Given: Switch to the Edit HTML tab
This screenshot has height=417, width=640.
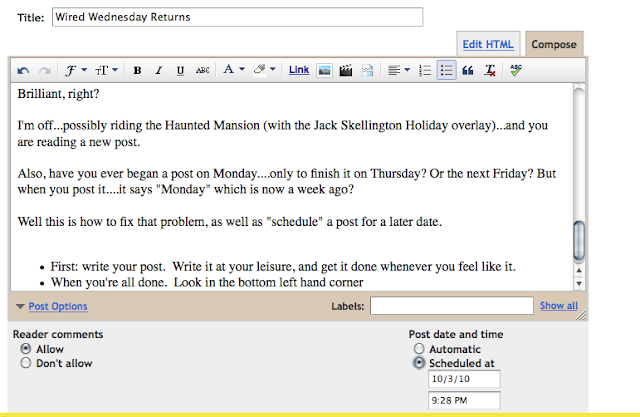Looking at the screenshot, I should 488,44.
